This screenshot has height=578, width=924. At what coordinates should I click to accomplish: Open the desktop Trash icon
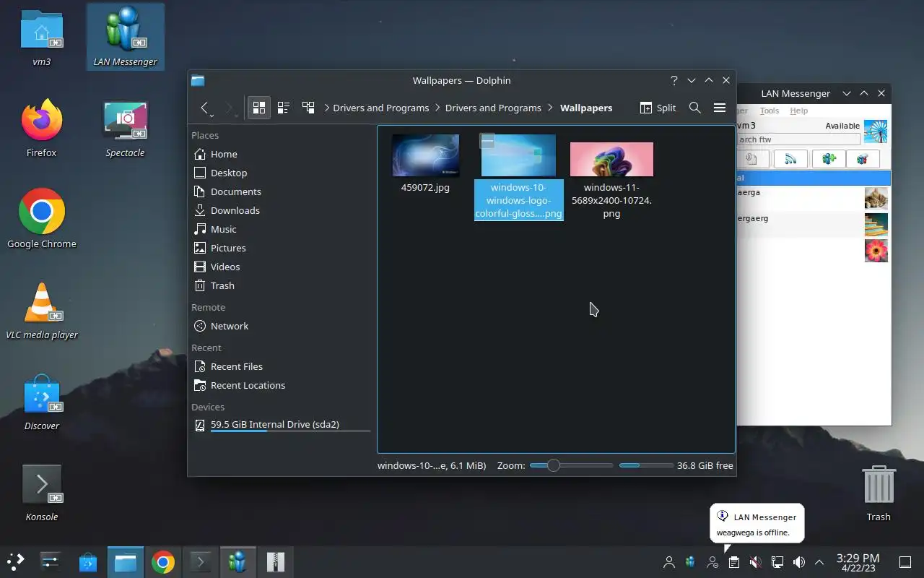pyautogui.click(x=879, y=493)
